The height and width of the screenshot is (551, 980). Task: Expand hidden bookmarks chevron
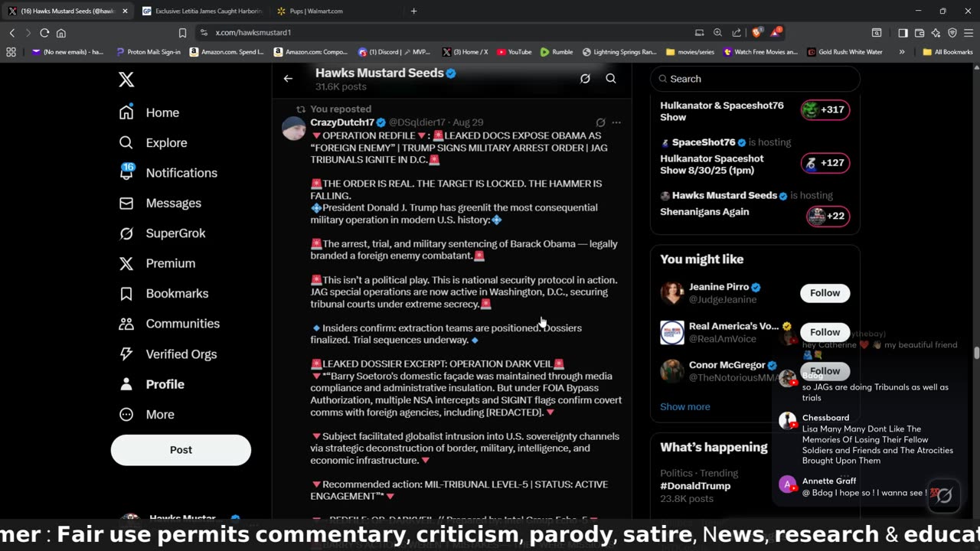[x=902, y=52]
